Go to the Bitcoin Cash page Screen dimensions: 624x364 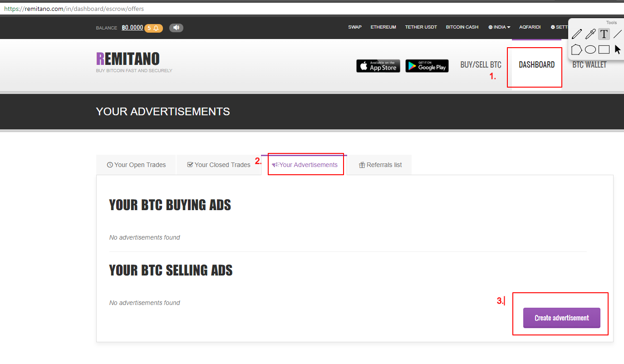point(462,27)
